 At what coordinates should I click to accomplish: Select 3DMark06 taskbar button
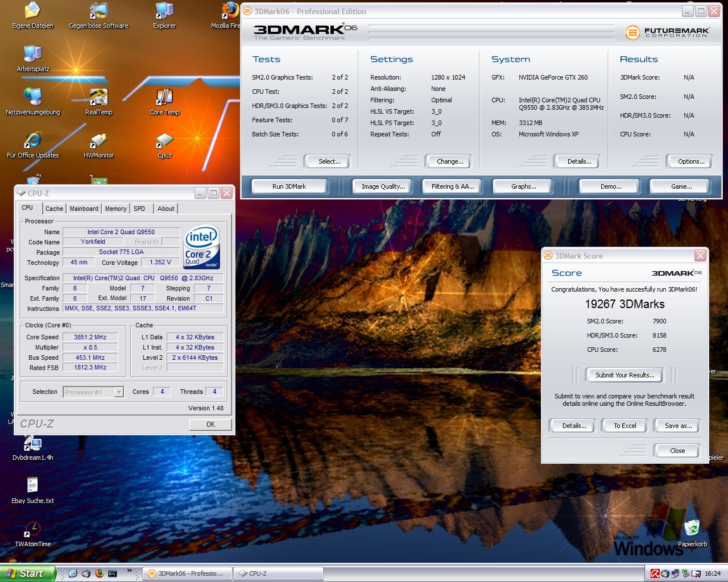coord(188,574)
